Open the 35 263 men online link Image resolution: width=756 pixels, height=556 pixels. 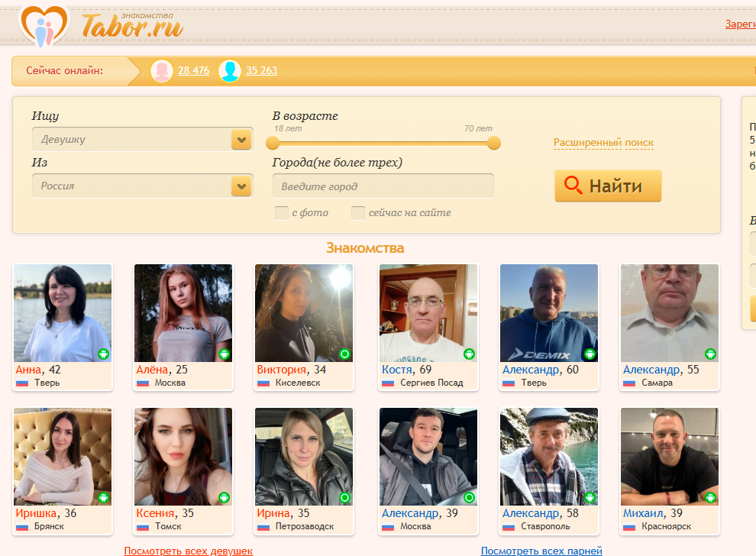(262, 70)
